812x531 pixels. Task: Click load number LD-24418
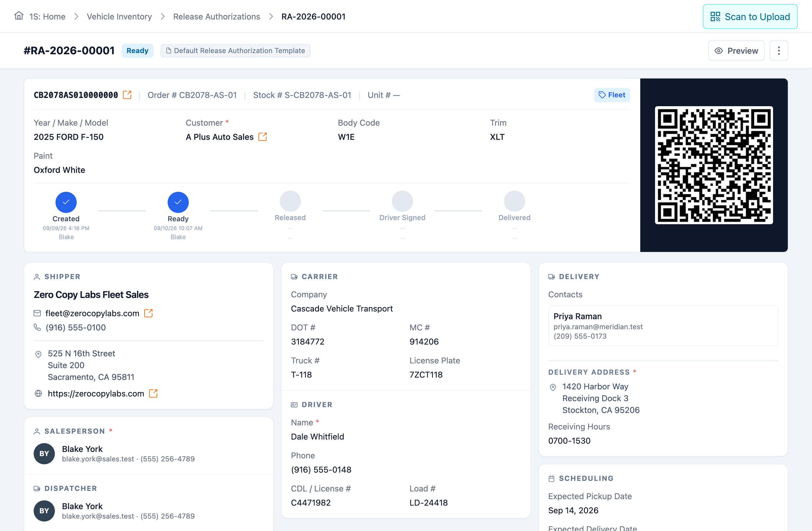pos(428,503)
